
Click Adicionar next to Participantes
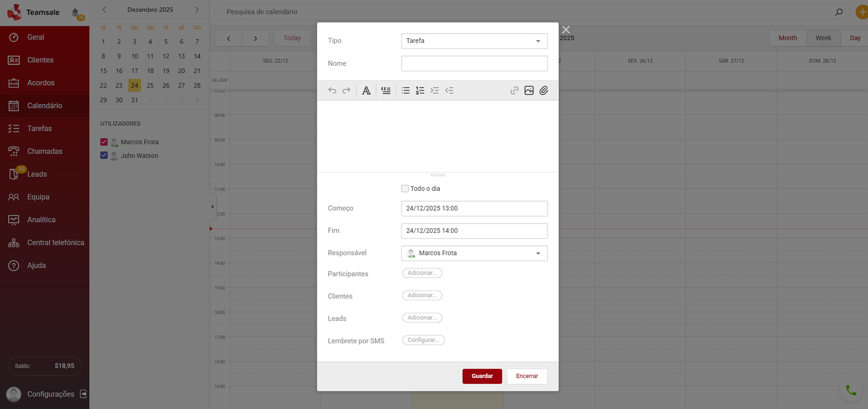click(x=422, y=273)
